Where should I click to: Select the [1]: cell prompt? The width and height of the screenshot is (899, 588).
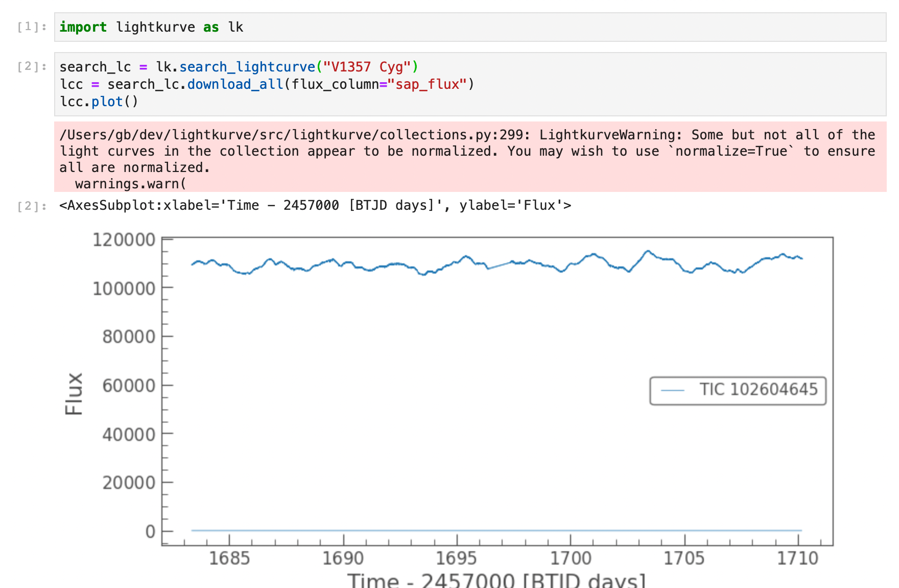click(32, 27)
